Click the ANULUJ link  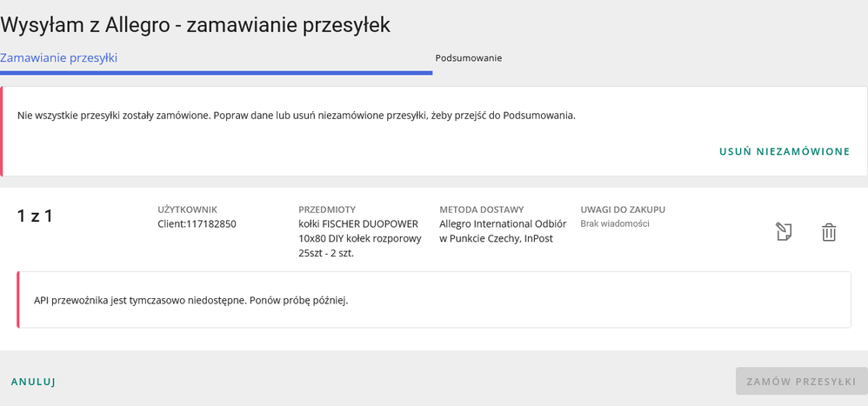coord(34,382)
